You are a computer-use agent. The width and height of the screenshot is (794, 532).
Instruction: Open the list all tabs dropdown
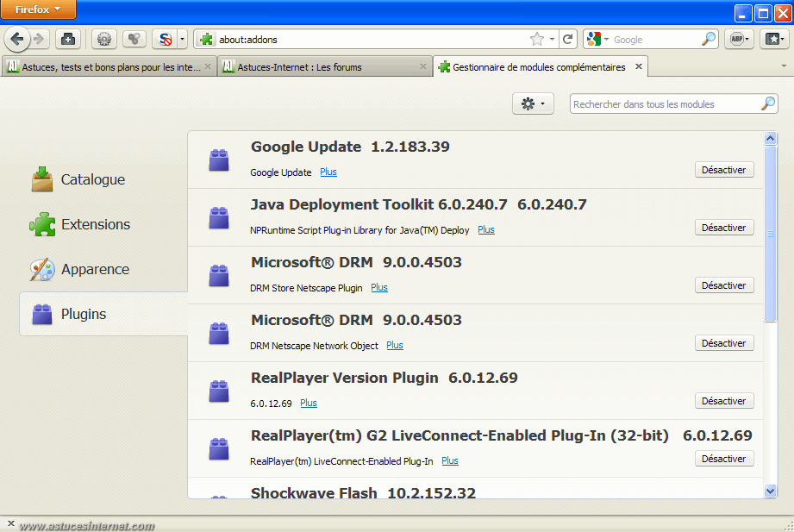pyautogui.click(x=784, y=66)
